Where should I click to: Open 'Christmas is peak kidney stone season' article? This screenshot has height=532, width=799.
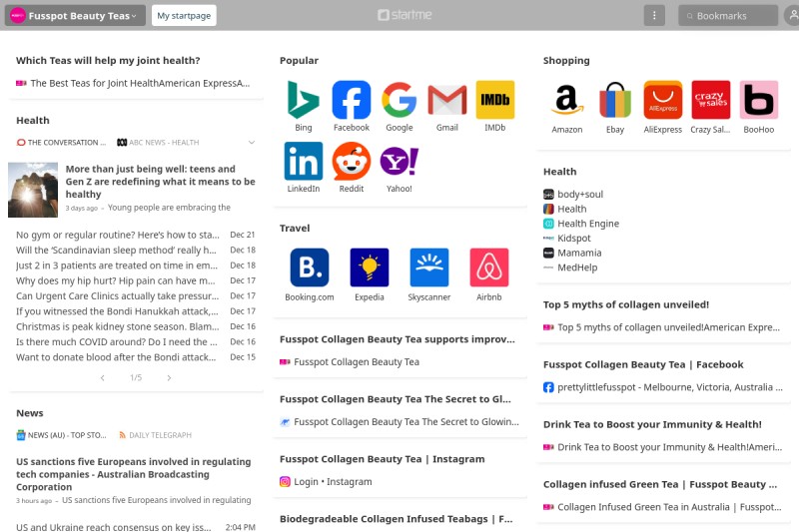117,326
